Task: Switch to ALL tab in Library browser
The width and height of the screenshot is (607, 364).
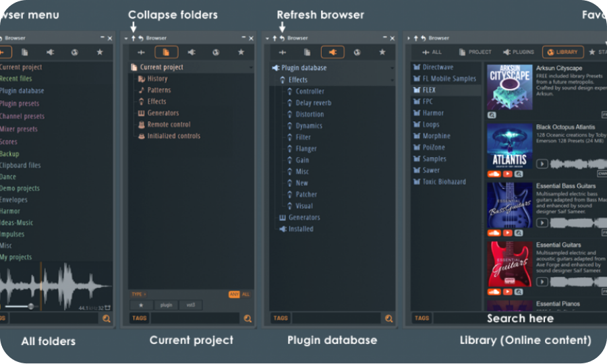Action: click(431, 52)
